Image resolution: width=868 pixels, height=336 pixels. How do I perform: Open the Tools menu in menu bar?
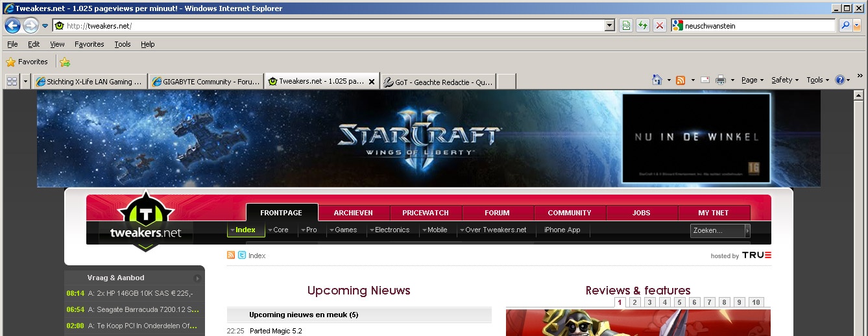[x=123, y=44]
